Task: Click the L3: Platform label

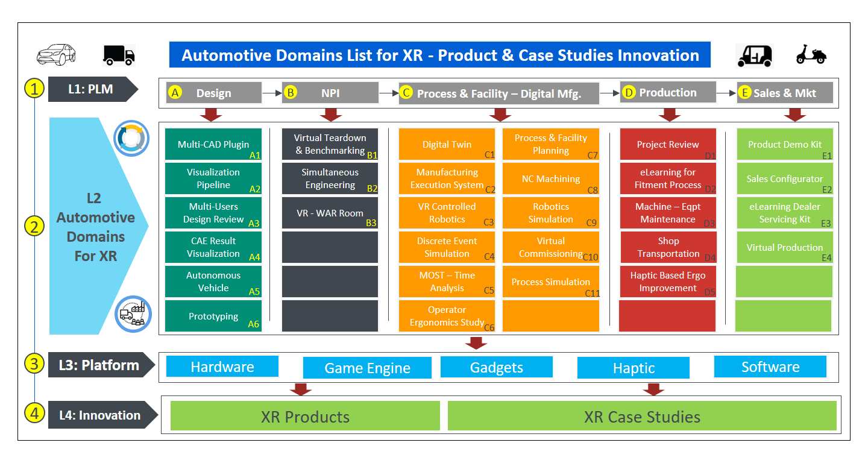Action: [x=101, y=365]
